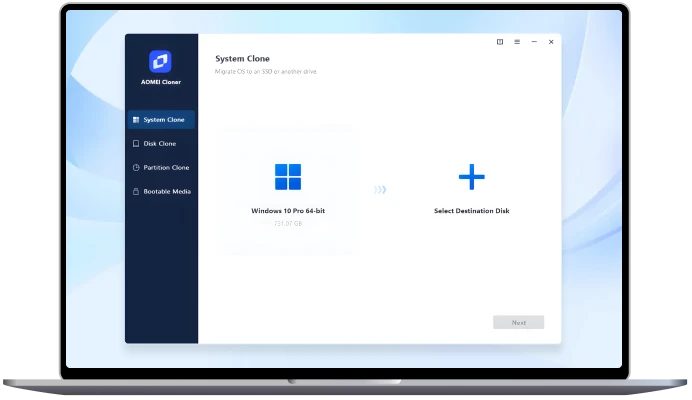Choose Select Destination Disk label
Image resolution: width=692 pixels, height=400 pixels.
(x=472, y=211)
